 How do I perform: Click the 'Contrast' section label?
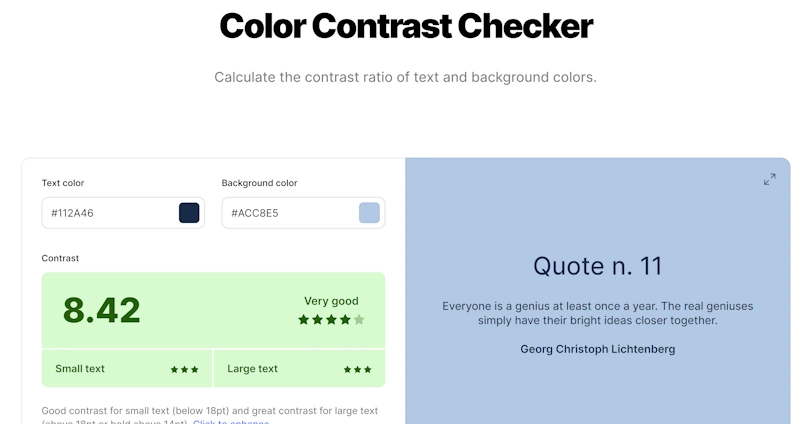coord(60,258)
